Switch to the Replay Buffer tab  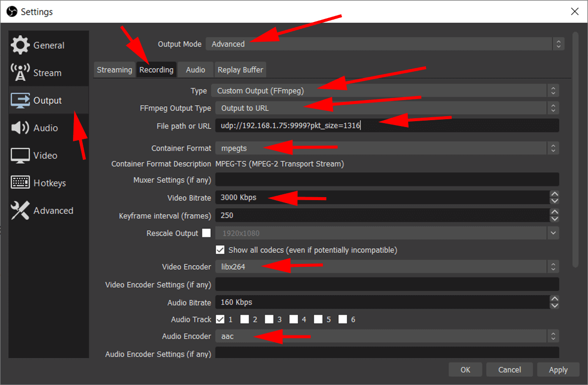(240, 70)
